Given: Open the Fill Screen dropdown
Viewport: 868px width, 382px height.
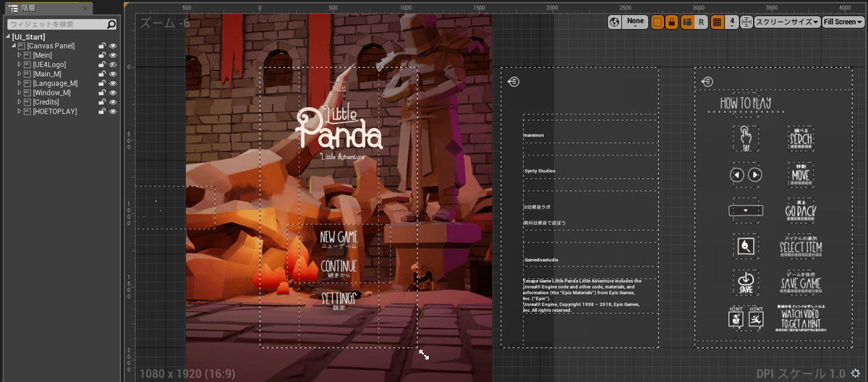Looking at the screenshot, I should pos(843,22).
